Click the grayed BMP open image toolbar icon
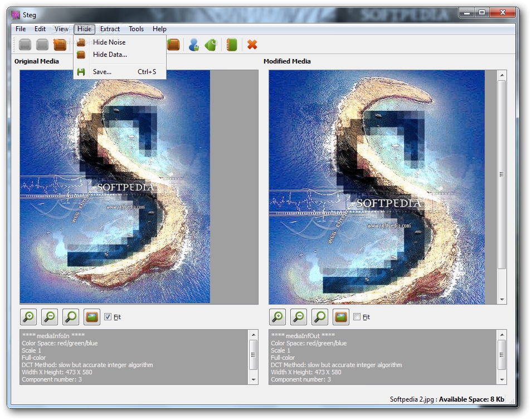Screen dimensions: 531x420 point(25,45)
